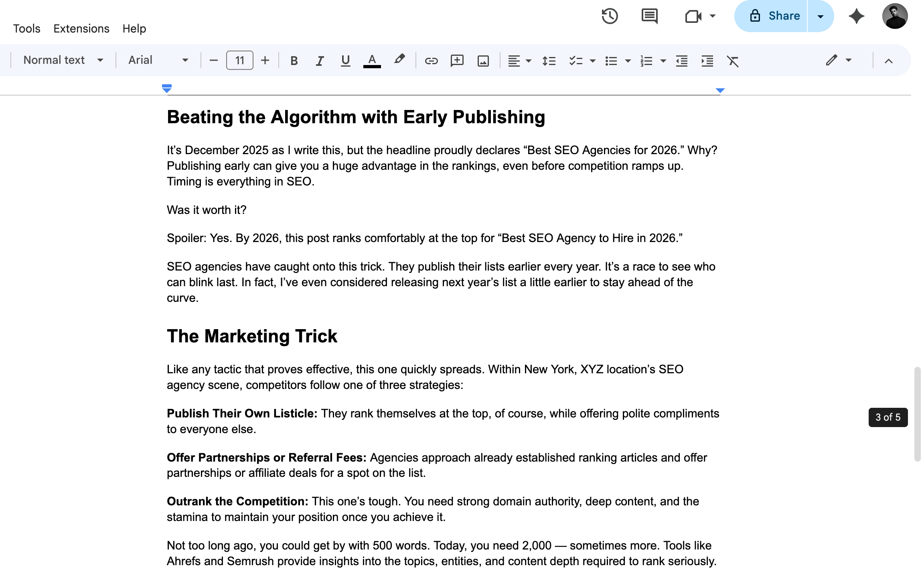924x582 pixels.
Task: Toggle underline formatting
Action: pos(345,61)
